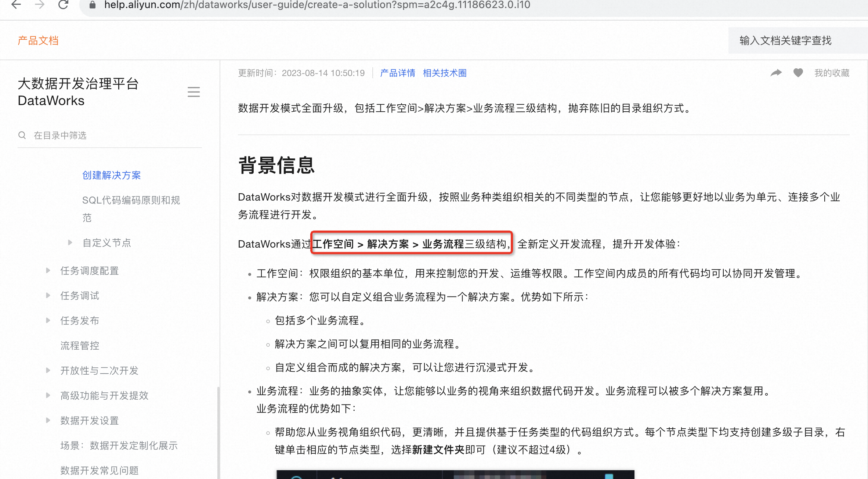Click the screenshot image below the article
The height and width of the screenshot is (479, 868).
click(455, 474)
